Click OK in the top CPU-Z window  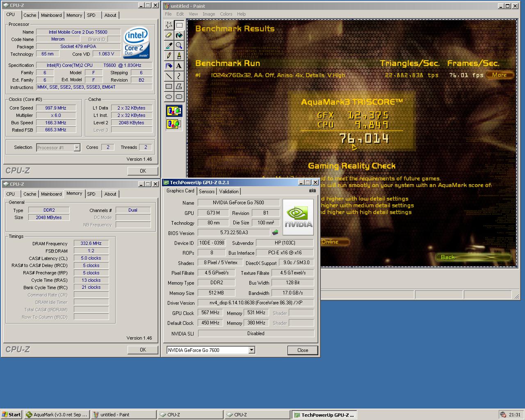143,171
